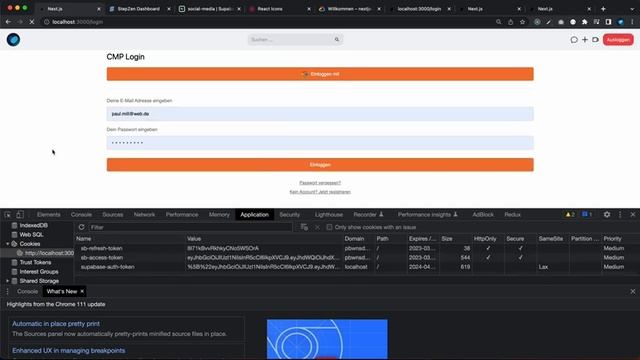The width and height of the screenshot is (640, 360).
Task: Click the warnings count badge in DevTools
Action: pyautogui.click(x=570, y=214)
